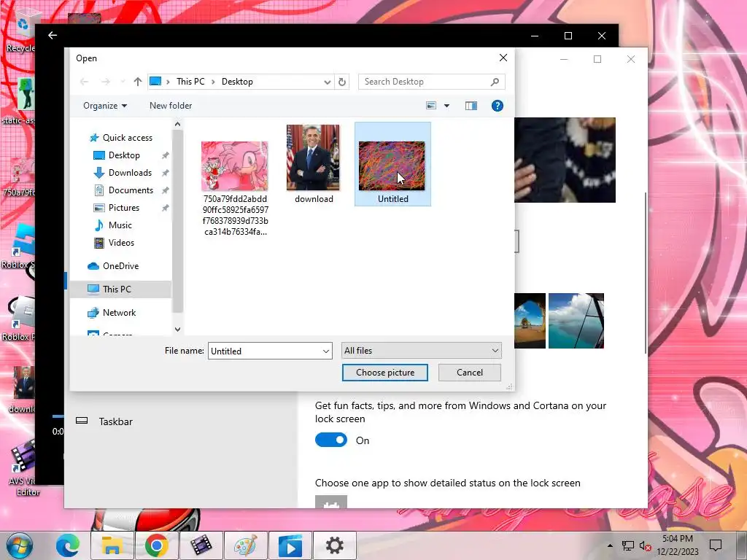The image size is (747, 560).
Task: Open File Explorer from the taskbar
Action: pos(112,545)
